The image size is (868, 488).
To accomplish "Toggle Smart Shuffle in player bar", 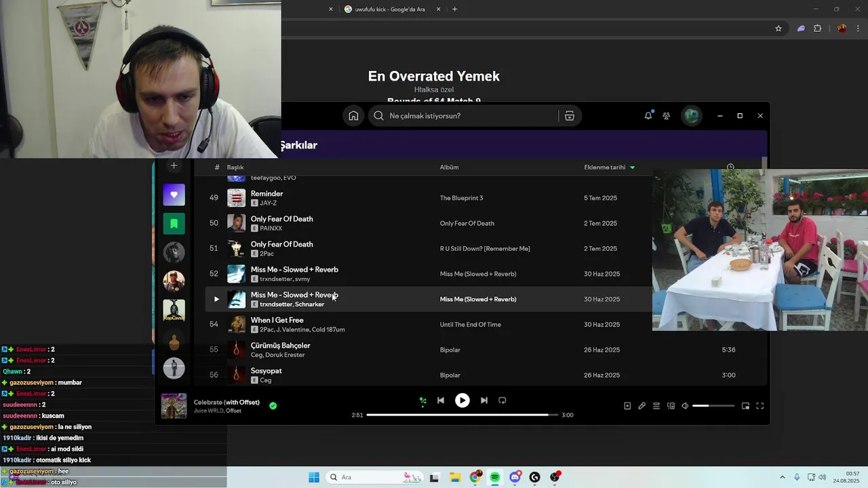I will point(422,401).
